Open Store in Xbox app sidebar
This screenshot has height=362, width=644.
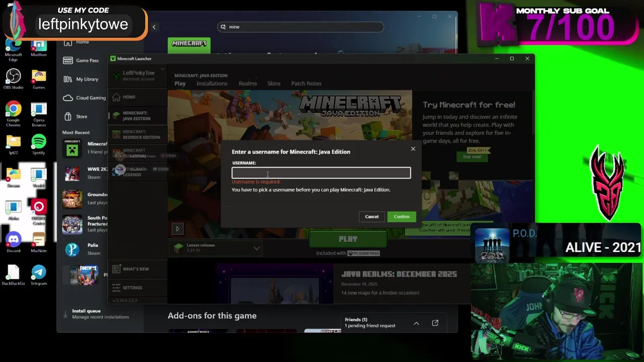75,116
